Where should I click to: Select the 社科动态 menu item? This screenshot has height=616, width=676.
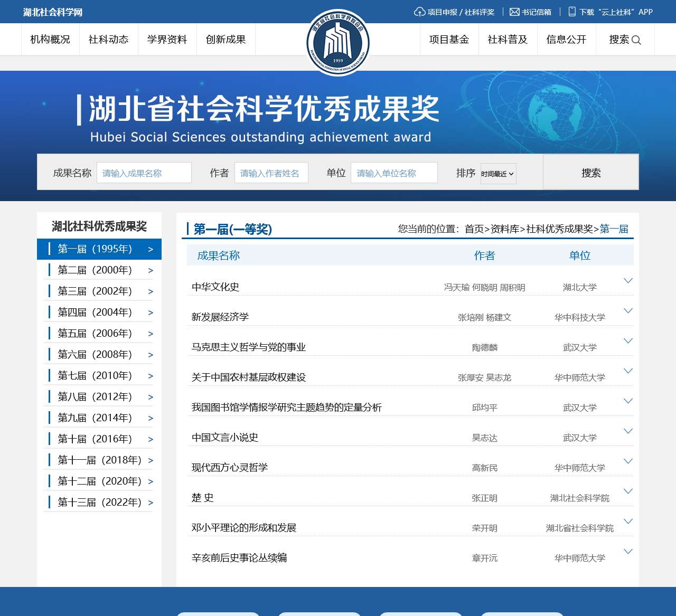point(109,39)
